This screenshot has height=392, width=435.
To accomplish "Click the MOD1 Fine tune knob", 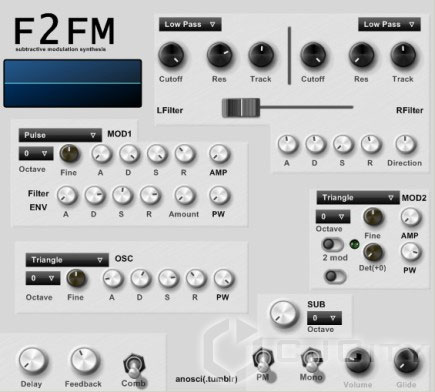I will tap(69, 154).
